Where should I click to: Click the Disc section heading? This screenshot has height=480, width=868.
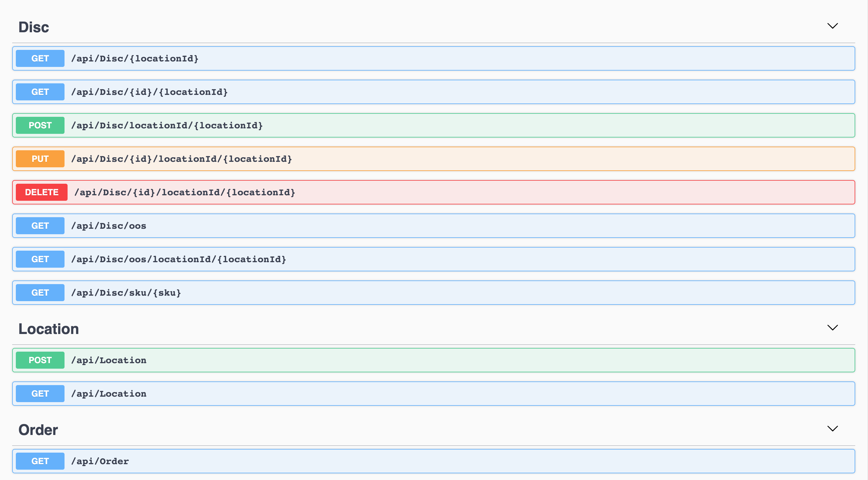click(x=34, y=27)
